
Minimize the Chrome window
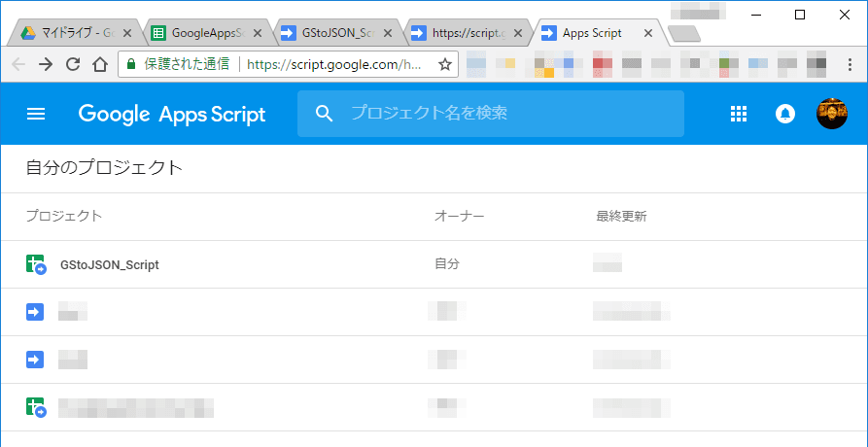tap(755, 15)
